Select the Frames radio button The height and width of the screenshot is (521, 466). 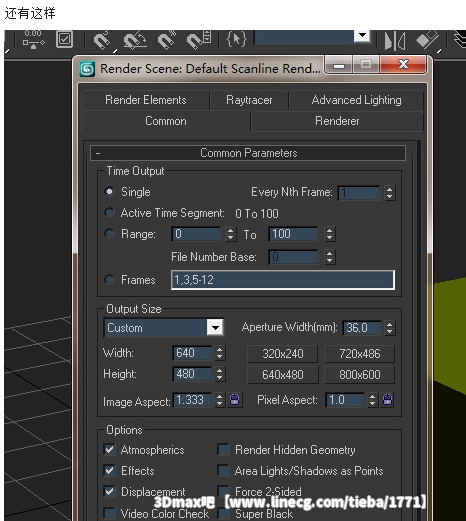(109, 279)
